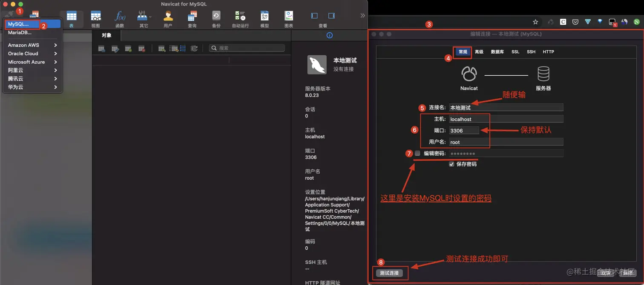This screenshot has height=285, width=644.
Task: Click the 服务器版本 value 8.0.23
Action: [x=312, y=95]
